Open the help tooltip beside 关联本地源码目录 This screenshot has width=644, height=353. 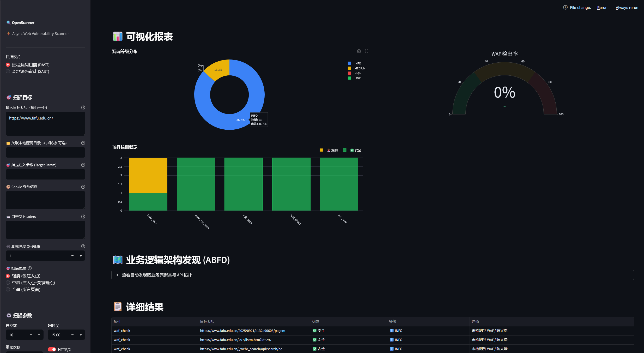tap(83, 143)
